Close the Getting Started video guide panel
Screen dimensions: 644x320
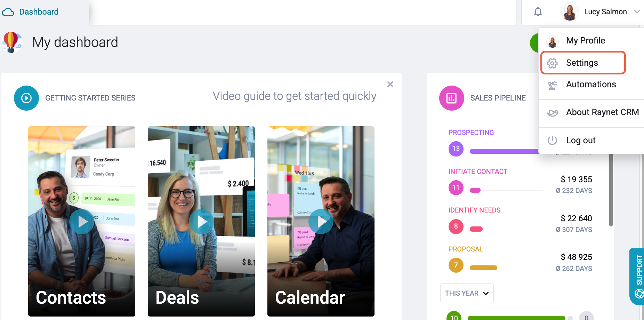coord(390,84)
